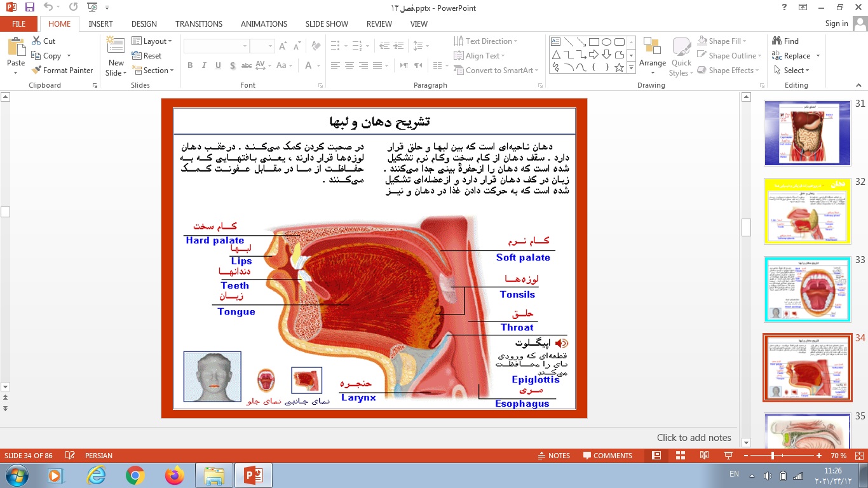Toggle Bold text formatting
868x488 pixels.
[190, 65]
